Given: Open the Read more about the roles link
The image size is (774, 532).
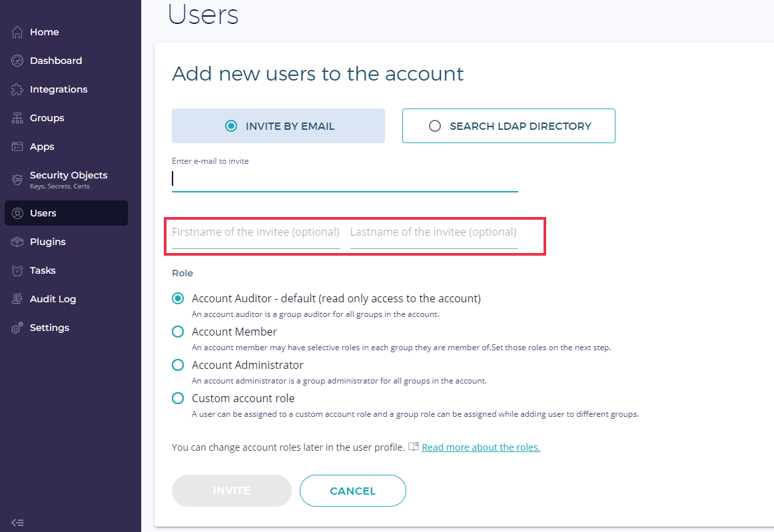Looking at the screenshot, I should point(480,447).
